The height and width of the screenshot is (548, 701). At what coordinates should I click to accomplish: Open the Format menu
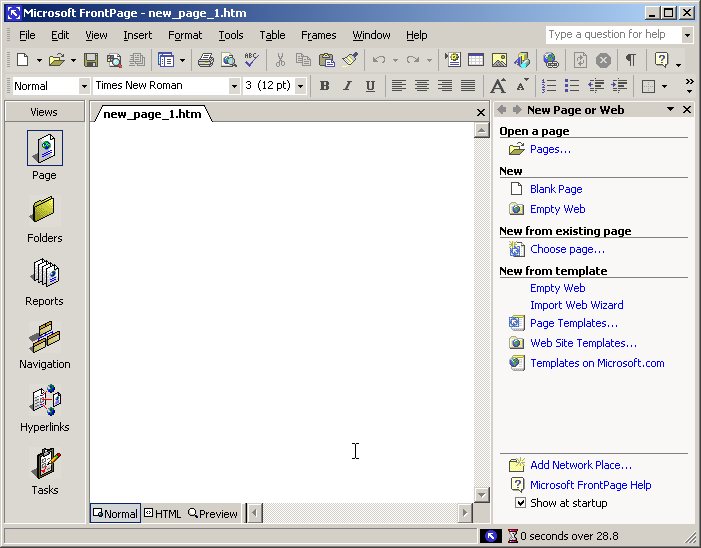point(185,35)
